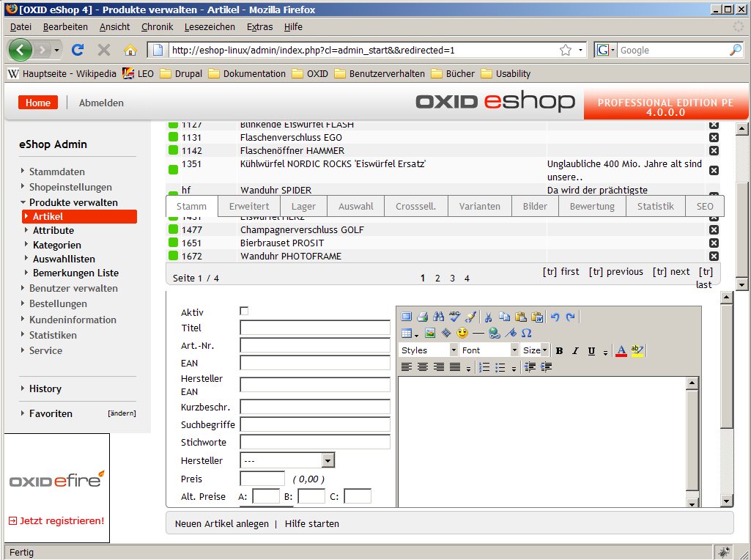Toggle bold formatting in editor
Screen dimensions: 751x560
tap(559, 351)
